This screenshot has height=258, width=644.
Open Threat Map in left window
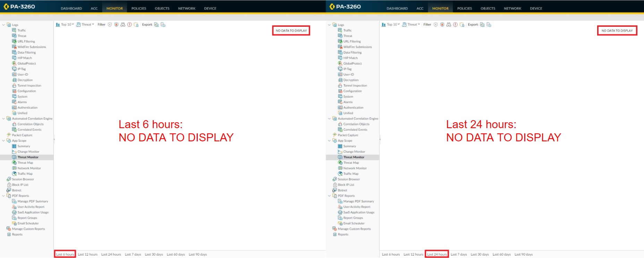pos(23,163)
